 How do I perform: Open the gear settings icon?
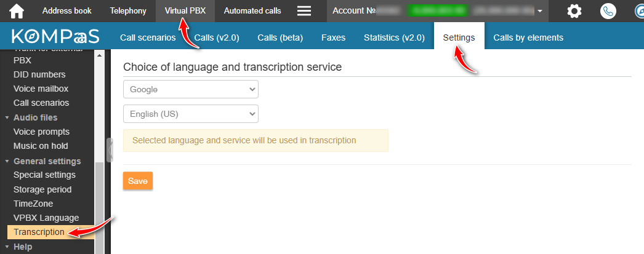tap(574, 11)
